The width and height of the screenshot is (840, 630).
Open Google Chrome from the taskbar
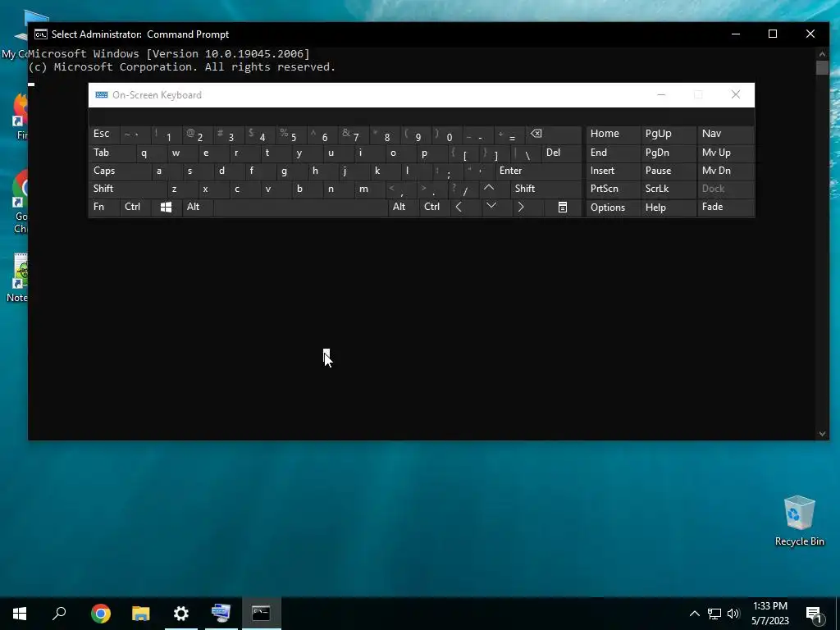(101, 614)
